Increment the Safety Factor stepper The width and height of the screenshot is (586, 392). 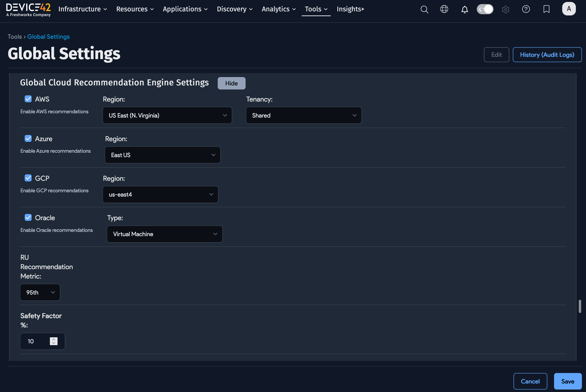click(x=53, y=339)
